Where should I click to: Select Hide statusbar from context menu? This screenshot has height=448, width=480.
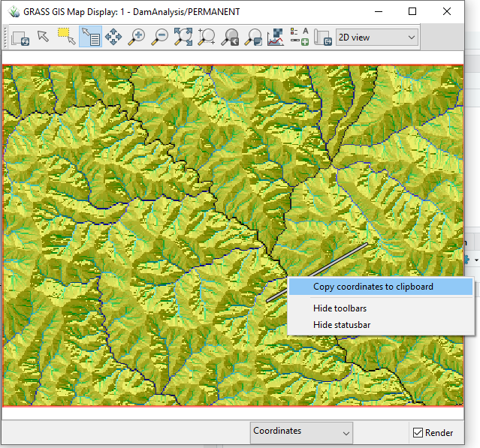point(341,325)
